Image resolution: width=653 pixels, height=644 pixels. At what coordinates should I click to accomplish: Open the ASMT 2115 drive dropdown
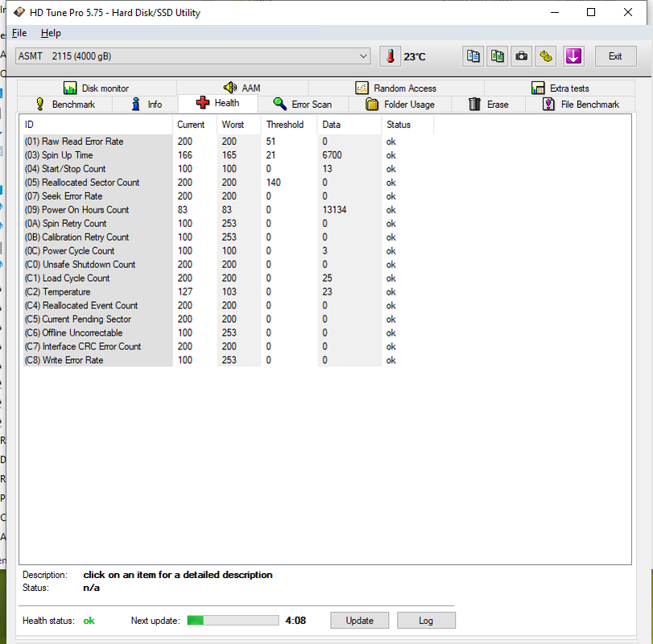tap(192, 56)
